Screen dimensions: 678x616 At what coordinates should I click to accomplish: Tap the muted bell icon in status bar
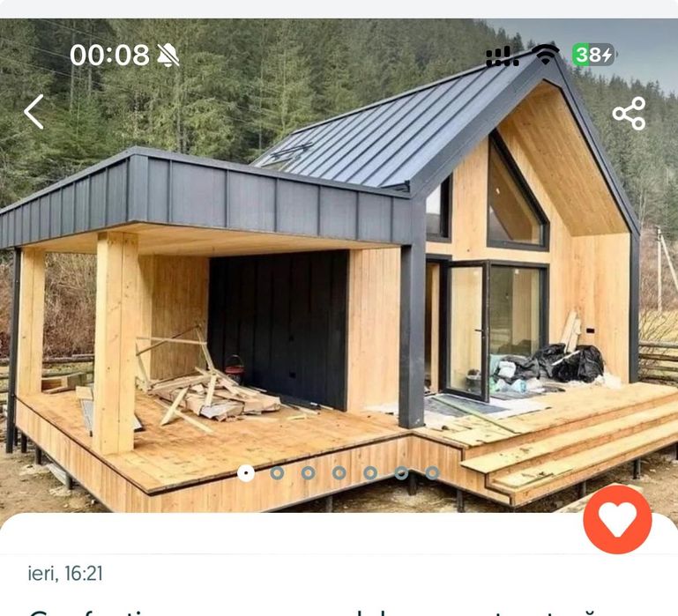coord(168,56)
